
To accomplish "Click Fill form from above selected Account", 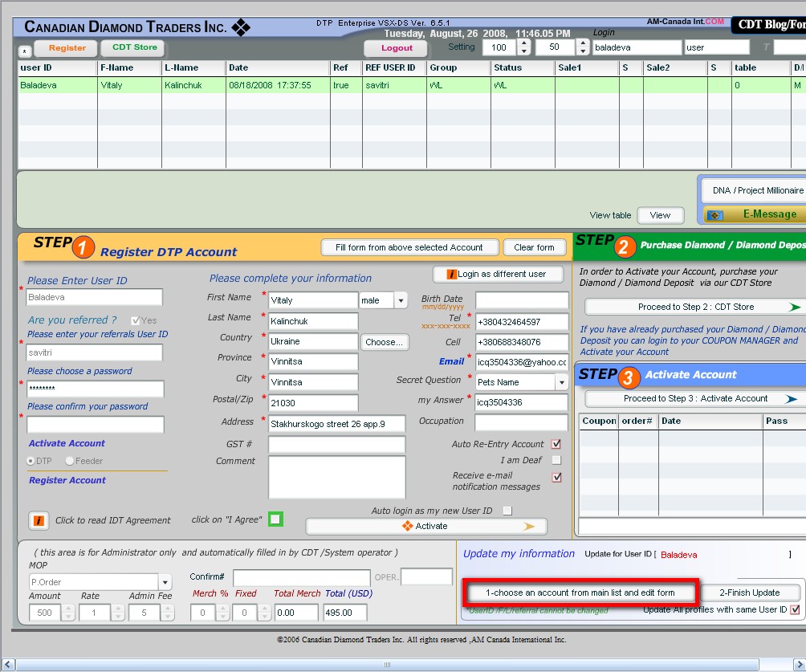I will [x=409, y=247].
